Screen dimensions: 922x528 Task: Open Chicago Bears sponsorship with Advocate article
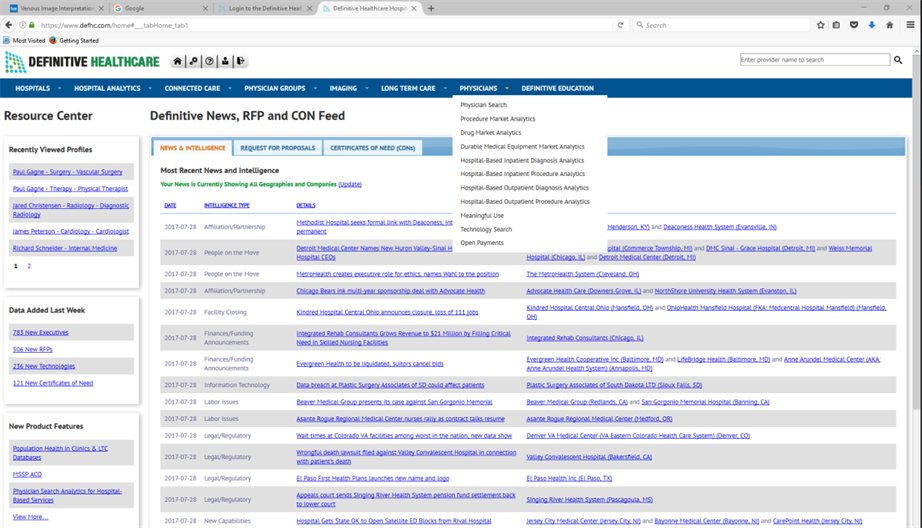pyautogui.click(x=390, y=291)
